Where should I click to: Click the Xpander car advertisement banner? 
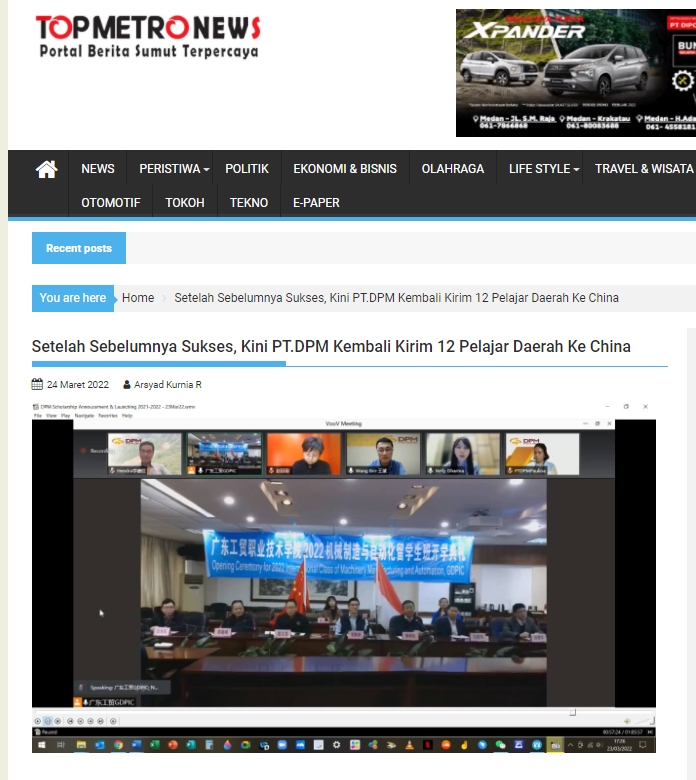[x=575, y=72]
